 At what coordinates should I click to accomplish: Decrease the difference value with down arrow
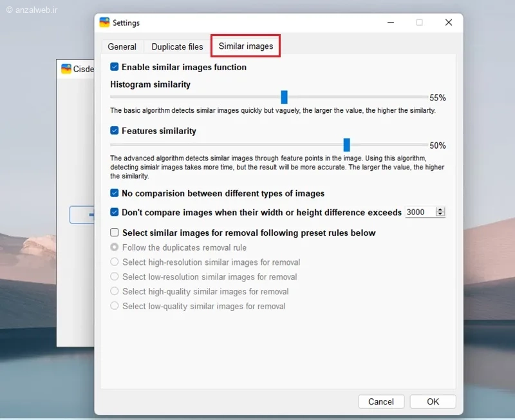[440, 215]
